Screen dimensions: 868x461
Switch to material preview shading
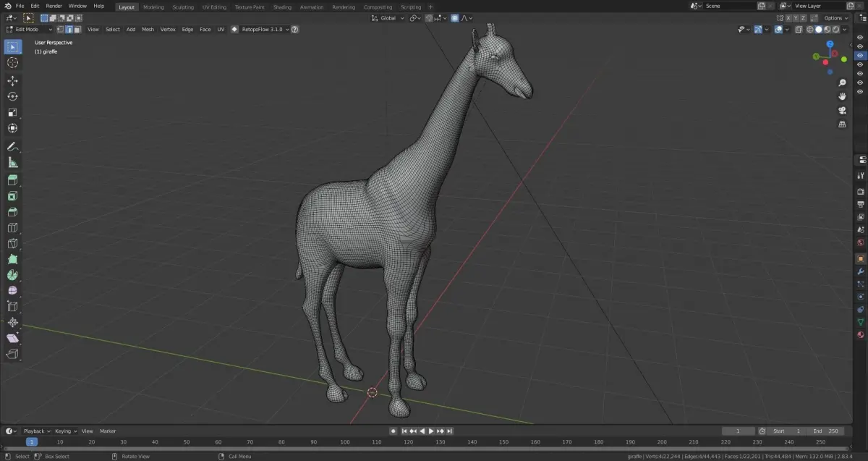click(x=827, y=30)
